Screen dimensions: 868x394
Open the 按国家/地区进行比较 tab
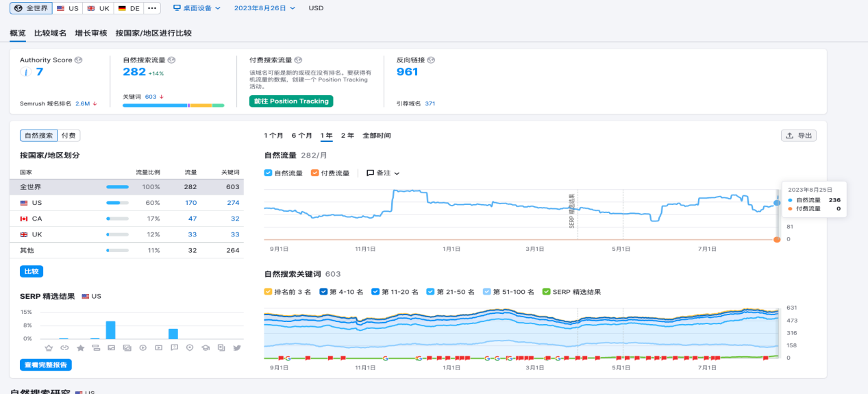pyautogui.click(x=153, y=33)
